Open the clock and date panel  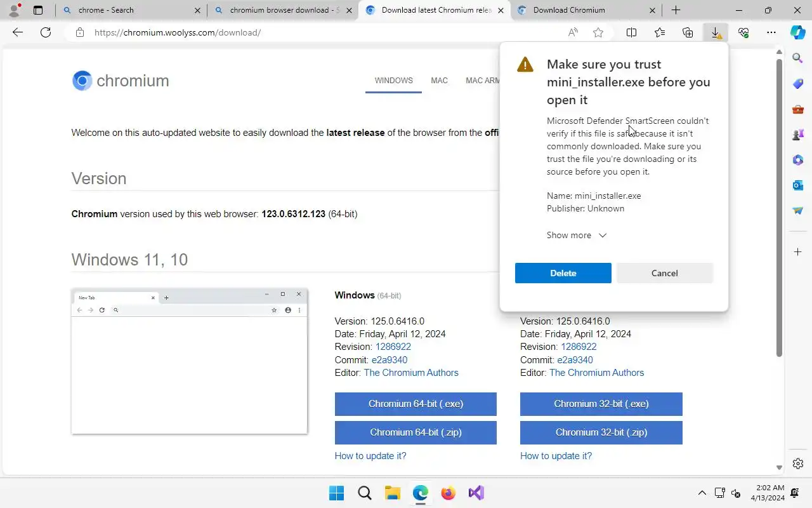point(768,493)
